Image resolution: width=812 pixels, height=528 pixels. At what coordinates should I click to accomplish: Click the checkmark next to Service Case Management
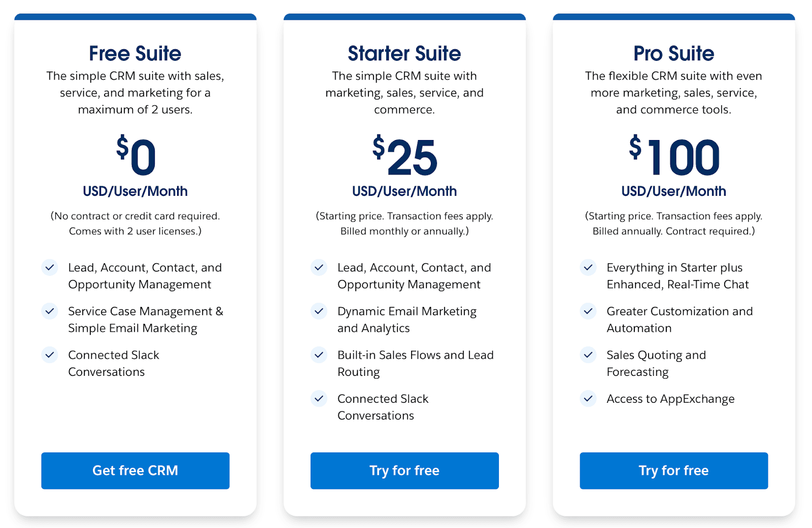pos(50,311)
